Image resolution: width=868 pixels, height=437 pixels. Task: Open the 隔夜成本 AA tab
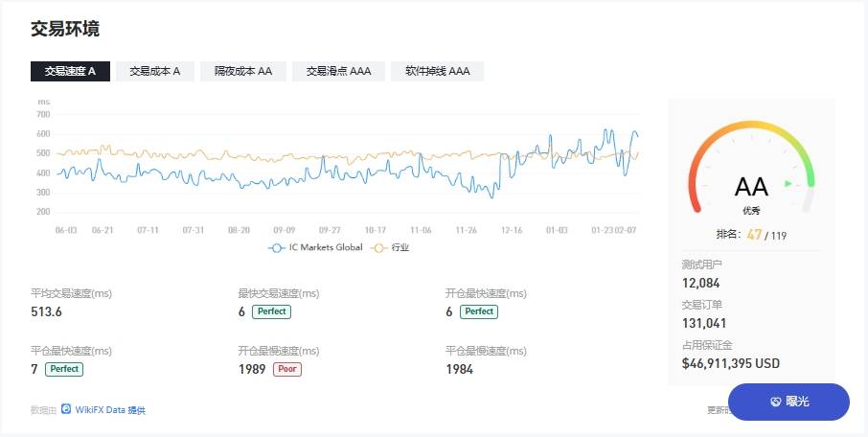(243, 72)
